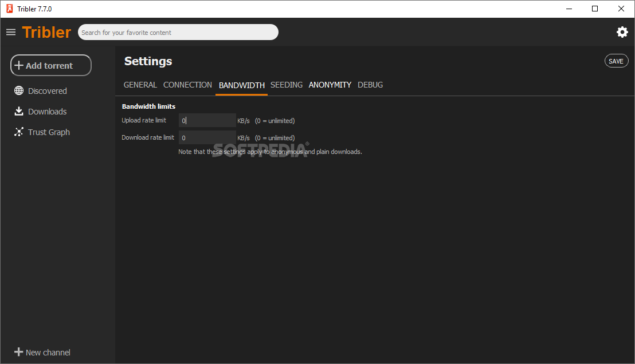Viewport: 635px width, 364px height.
Task: Click the Tribler app icon in the title bar
Action: coord(9,9)
